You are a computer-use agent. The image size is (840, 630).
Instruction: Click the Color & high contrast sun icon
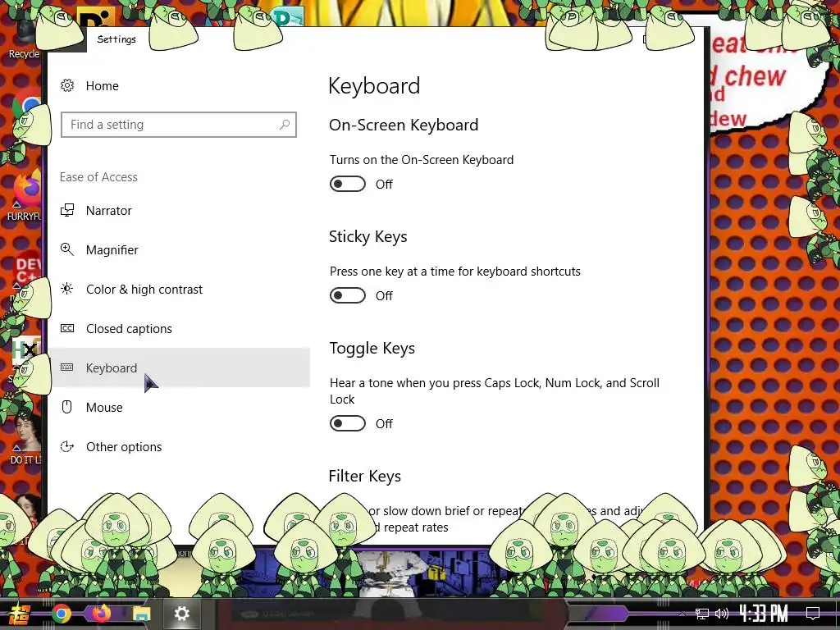pyautogui.click(x=67, y=290)
